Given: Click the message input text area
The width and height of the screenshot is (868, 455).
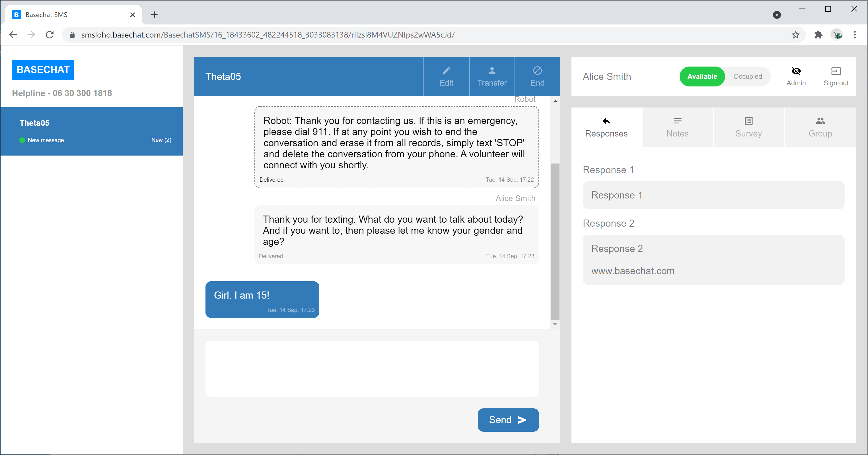Looking at the screenshot, I should click(x=372, y=369).
